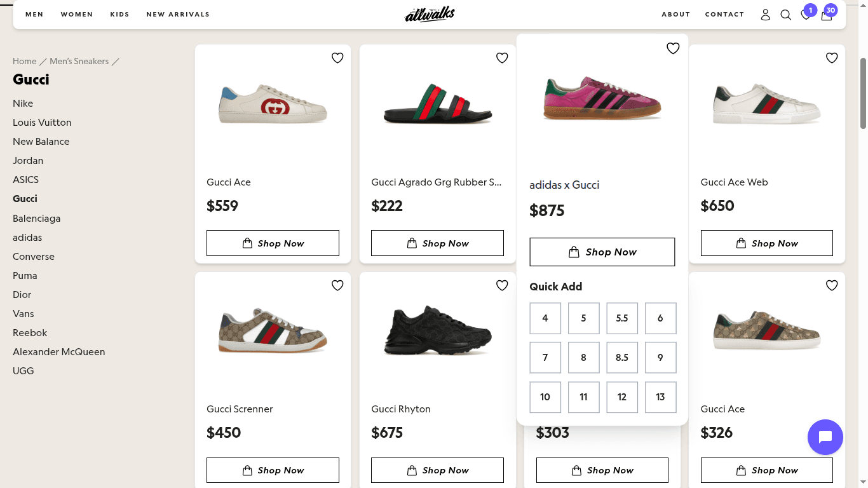The image size is (868, 488).
Task: Select size 13 in Quick Add
Action: [660, 397]
